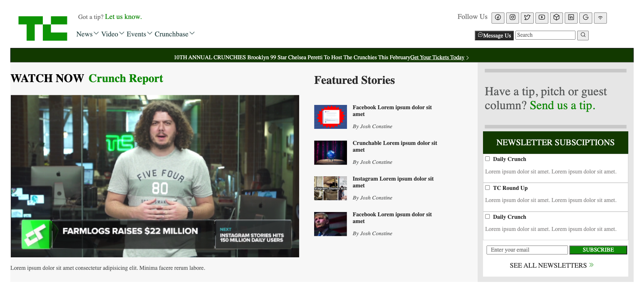Click the Message Us button
The height and width of the screenshot is (293, 644).
tap(494, 36)
